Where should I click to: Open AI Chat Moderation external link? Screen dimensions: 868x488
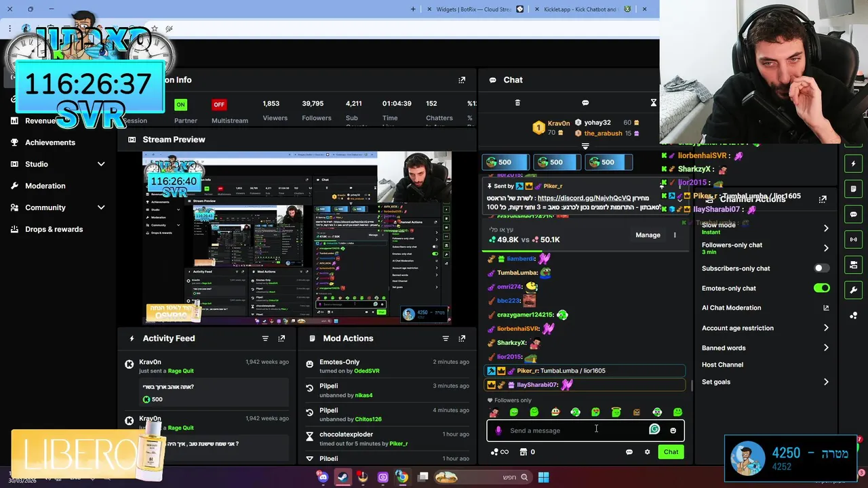(x=826, y=308)
